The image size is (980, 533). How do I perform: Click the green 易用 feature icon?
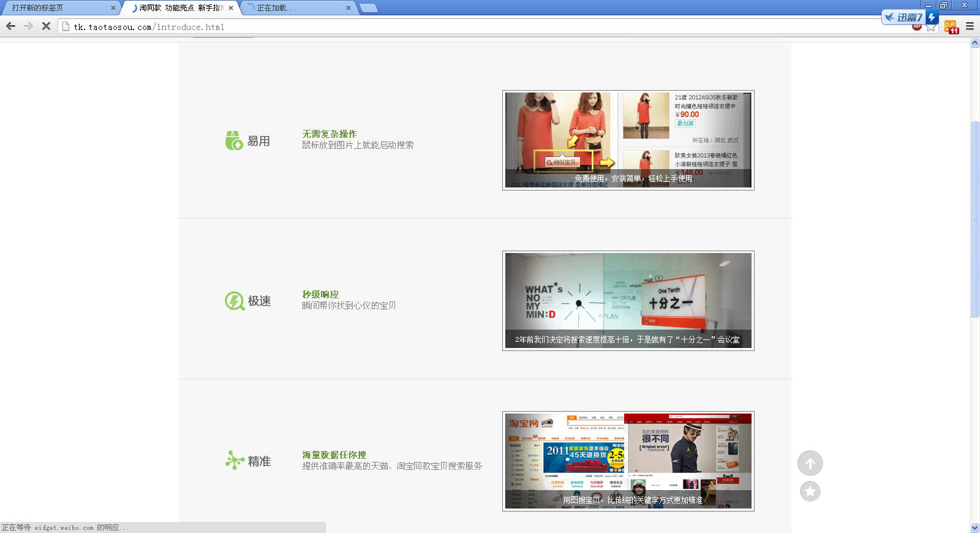click(233, 141)
